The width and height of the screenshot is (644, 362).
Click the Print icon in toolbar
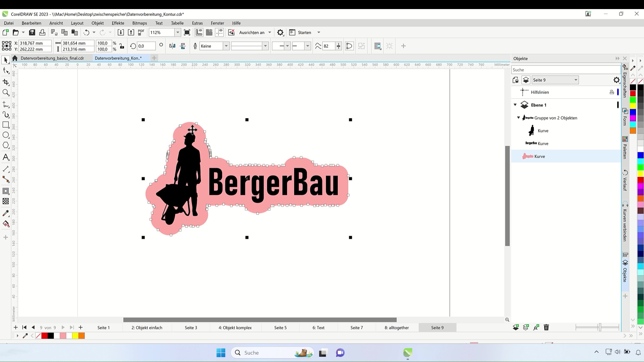click(x=42, y=33)
